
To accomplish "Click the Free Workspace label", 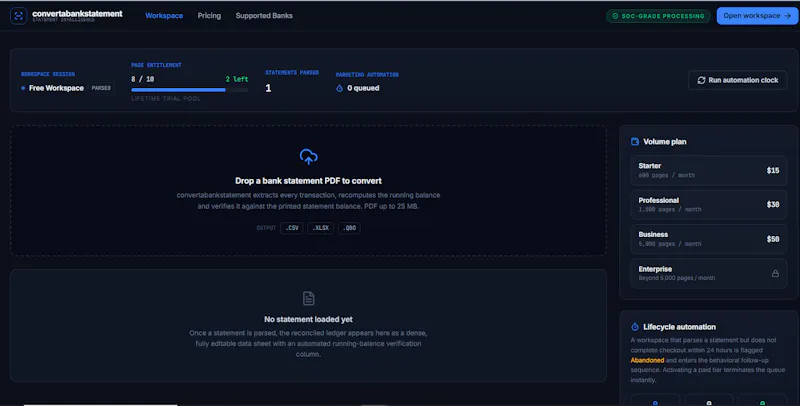I will coord(56,88).
